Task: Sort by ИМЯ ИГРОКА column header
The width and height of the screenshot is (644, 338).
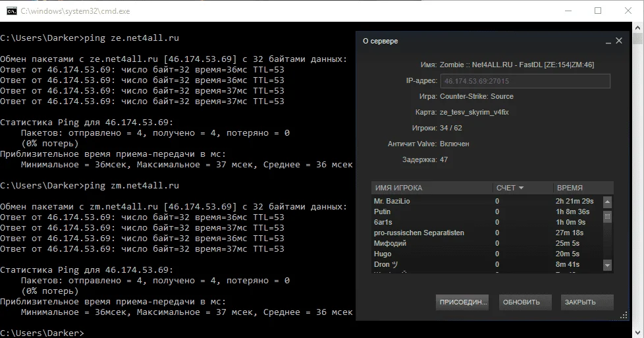Action: pyautogui.click(x=431, y=188)
